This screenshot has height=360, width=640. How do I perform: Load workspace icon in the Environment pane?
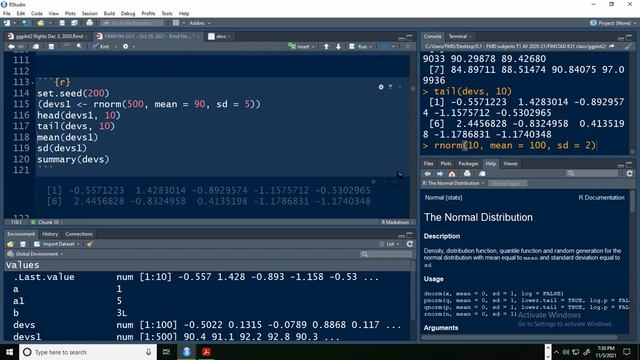coord(11,244)
